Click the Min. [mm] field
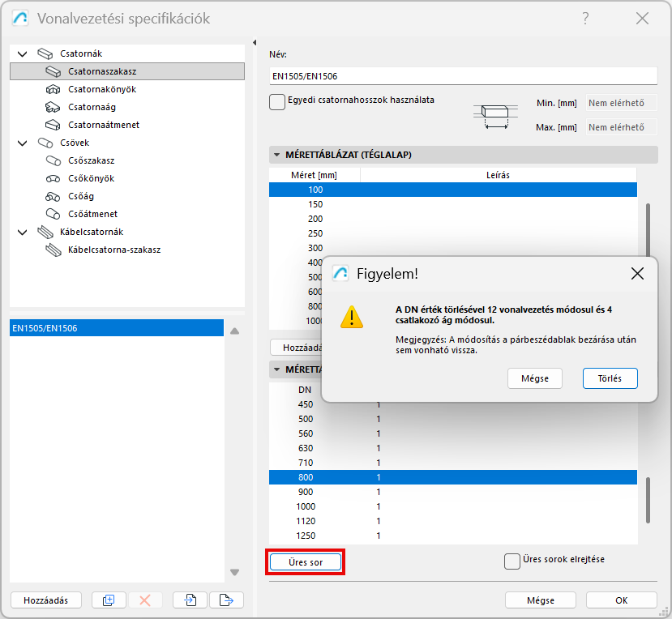Viewport: 672px width, 619px height. [x=621, y=103]
